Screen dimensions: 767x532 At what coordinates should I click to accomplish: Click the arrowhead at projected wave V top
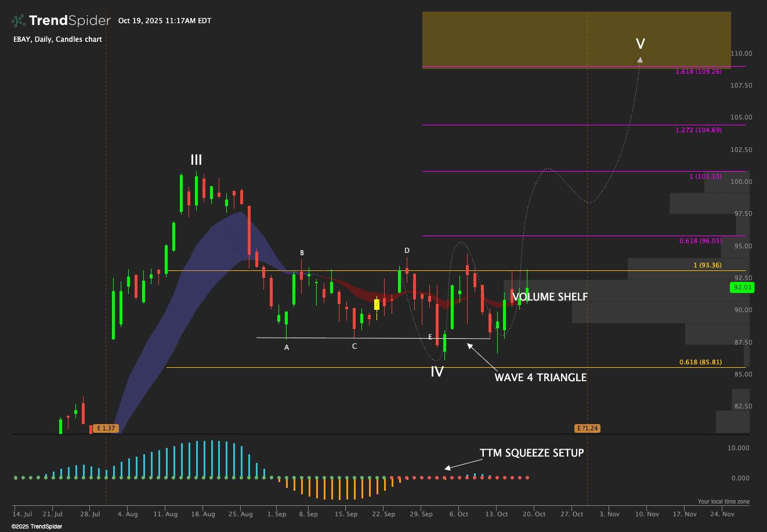(640, 59)
